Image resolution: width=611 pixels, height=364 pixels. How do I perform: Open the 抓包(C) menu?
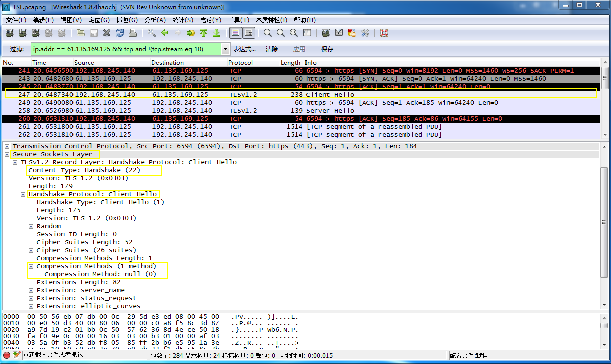[x=127, y=20]
